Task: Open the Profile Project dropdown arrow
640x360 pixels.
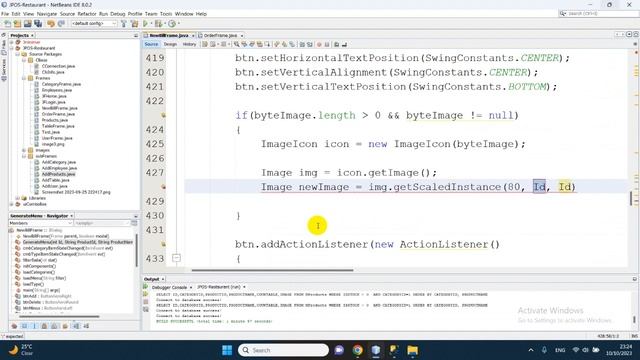Action: click(178, 24)
